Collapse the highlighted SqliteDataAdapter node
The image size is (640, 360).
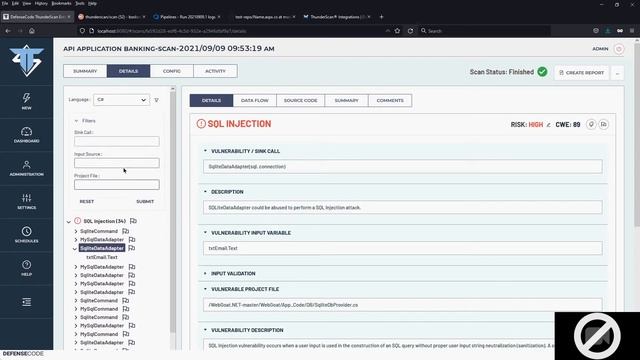(75, 248)
